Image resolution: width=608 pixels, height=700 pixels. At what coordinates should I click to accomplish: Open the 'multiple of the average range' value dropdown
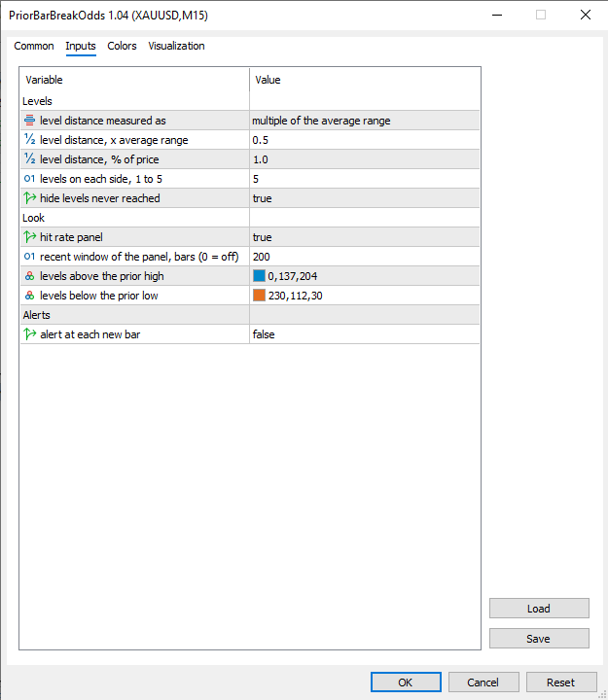coord(365,121)
